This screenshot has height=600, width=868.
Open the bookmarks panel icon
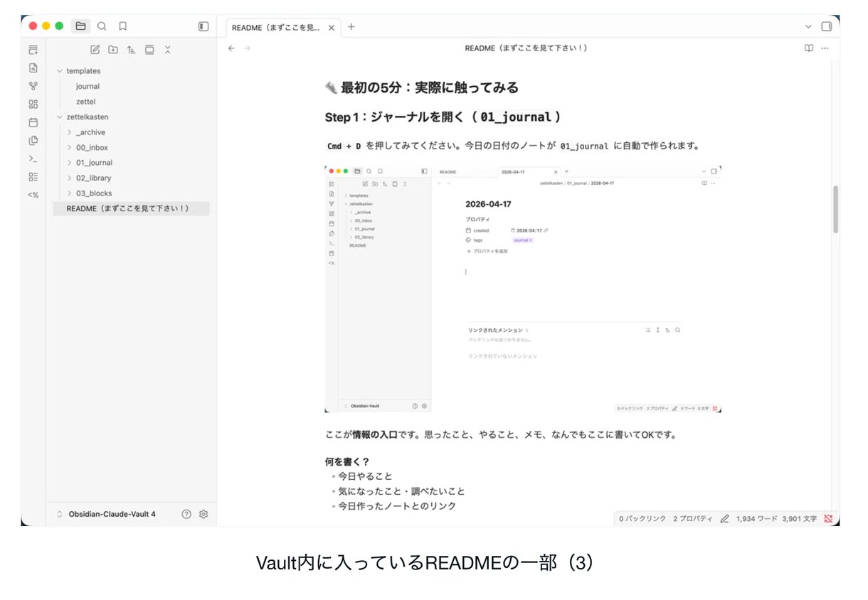pyautogui.click(x=122, y=26)
